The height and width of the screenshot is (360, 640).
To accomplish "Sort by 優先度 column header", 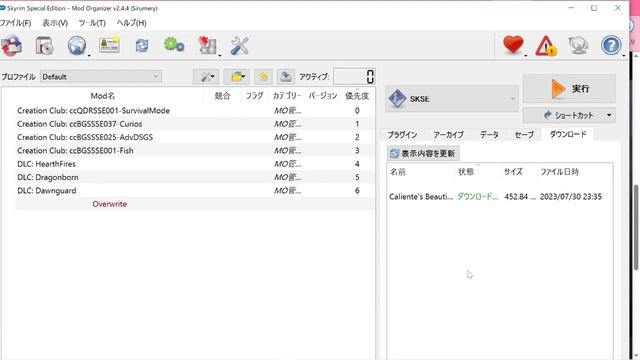I will point(357,96).
